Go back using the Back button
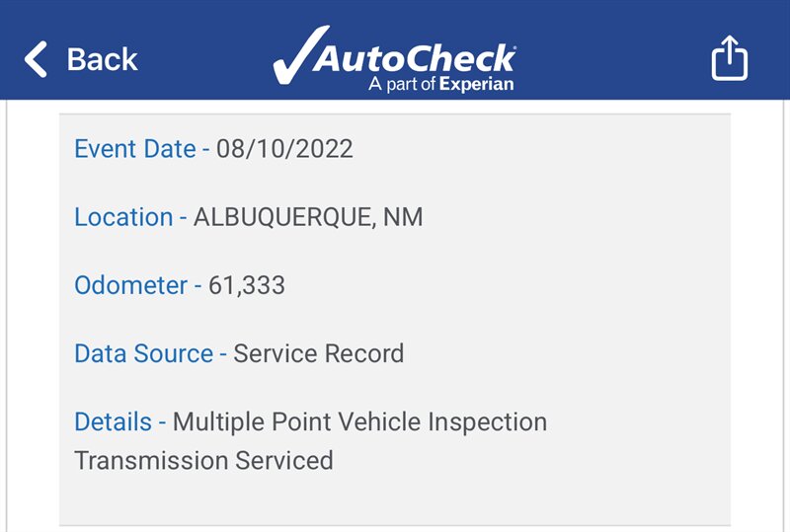This screenshot has height=532, width=790. 81,59
